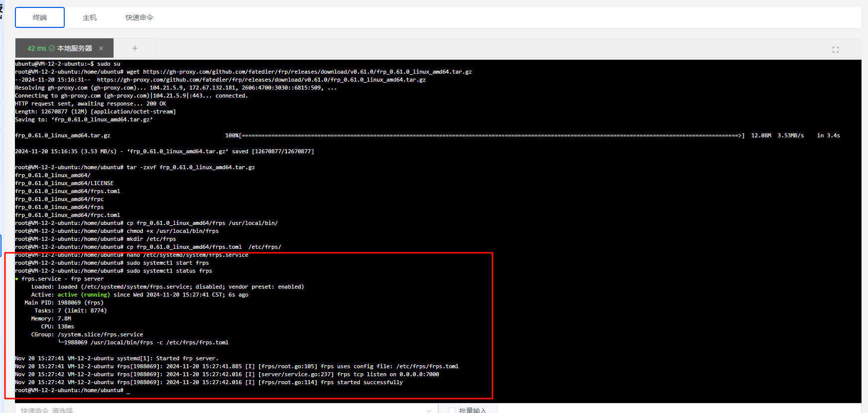Close the 本地服务器 terminal session
The width and height of the screenshot is (868, 413).
point(101,48)
